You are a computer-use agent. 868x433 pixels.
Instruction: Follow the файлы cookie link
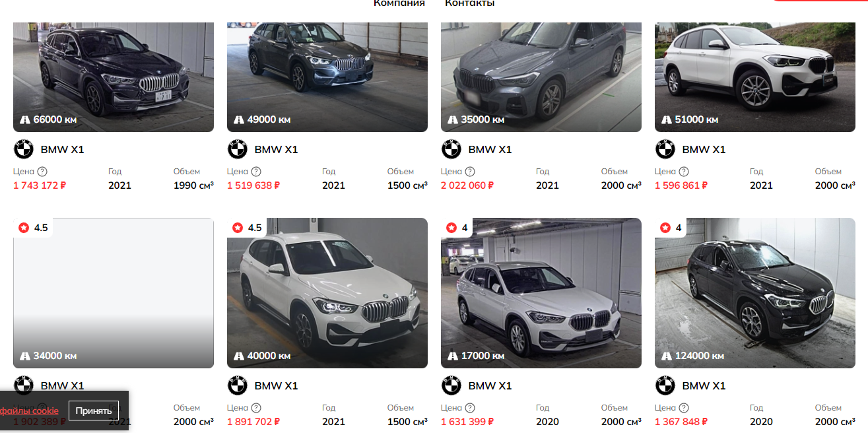point(29,411)
